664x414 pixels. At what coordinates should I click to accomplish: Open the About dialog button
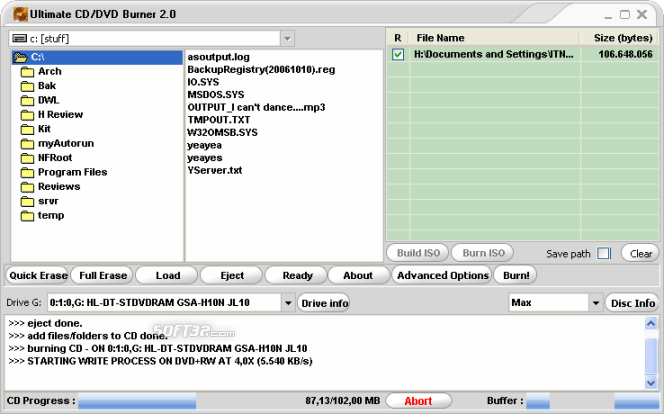pyautogui.click(x=358, y=276)
